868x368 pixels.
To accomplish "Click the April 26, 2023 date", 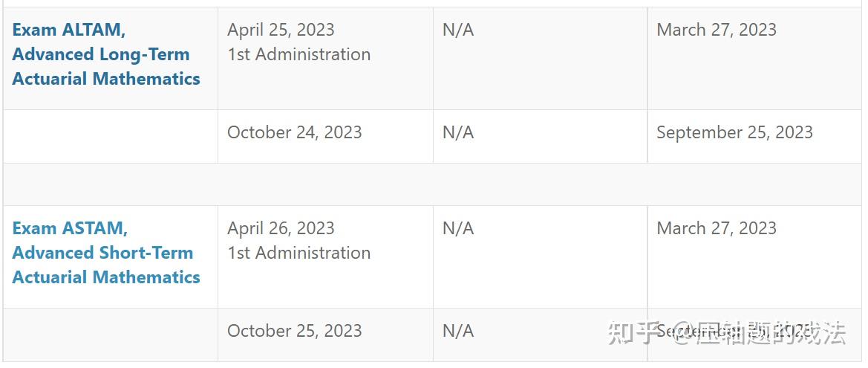I will click(x=281, y=228).
